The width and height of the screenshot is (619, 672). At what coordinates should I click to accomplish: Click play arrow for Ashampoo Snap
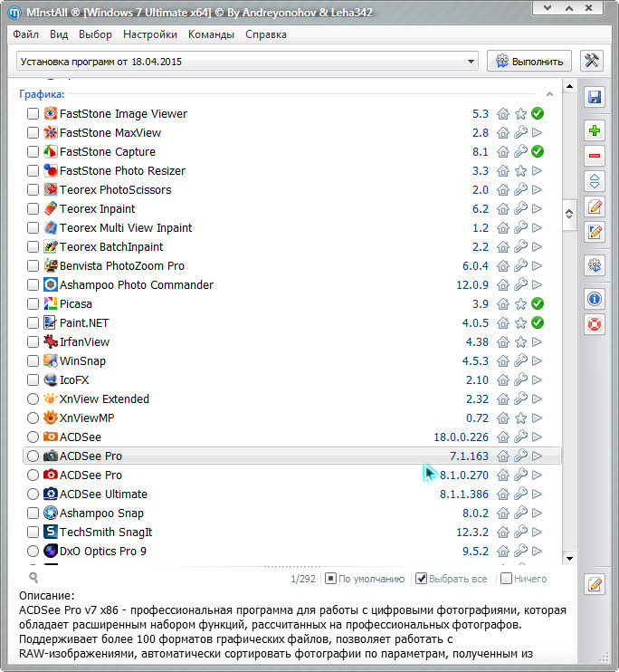click(537, 513)
